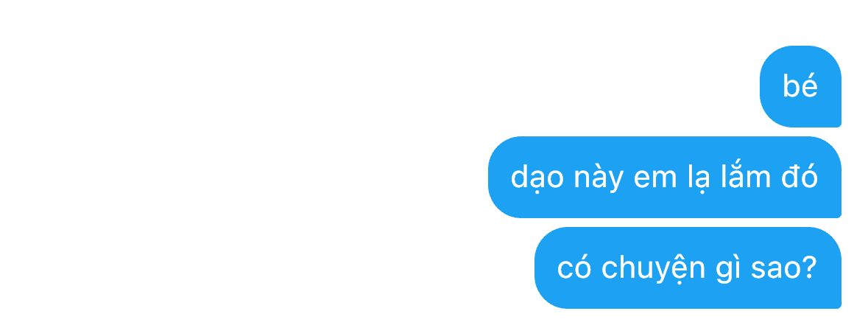868x325 pixels.
Task: Click the word "có" in the last message
Action: point(574,267)
